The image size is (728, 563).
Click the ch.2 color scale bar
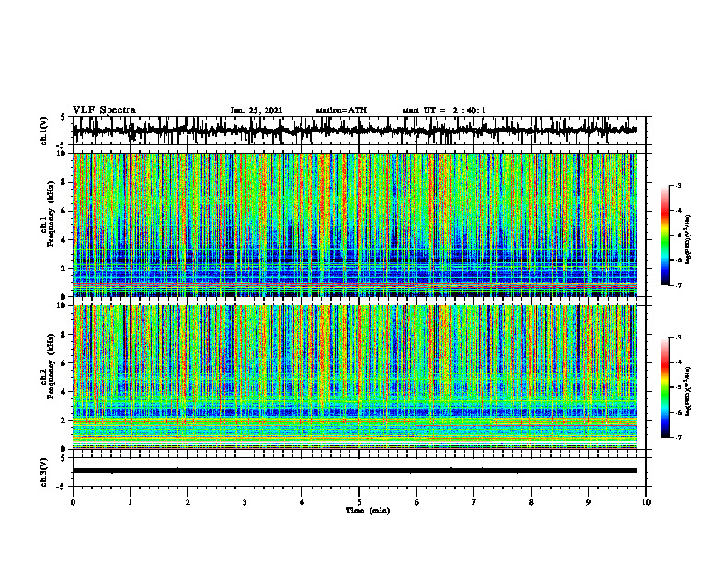tap(665, 387)
